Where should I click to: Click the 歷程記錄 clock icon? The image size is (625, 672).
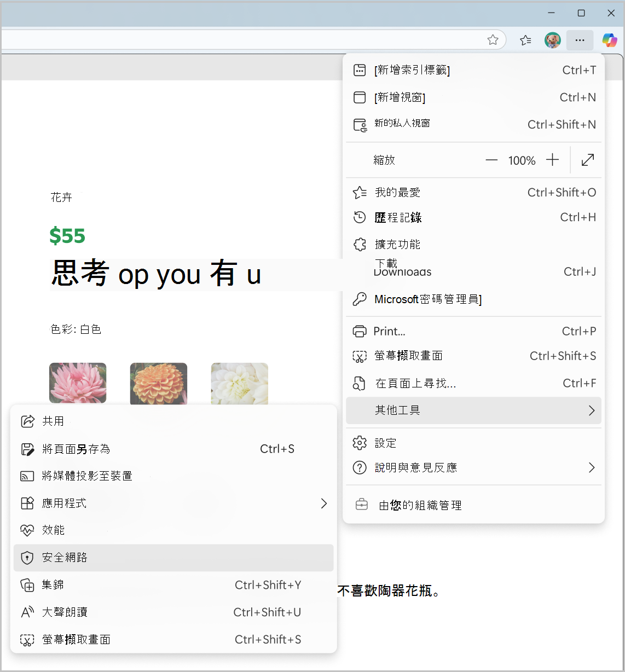pos(360,217)
